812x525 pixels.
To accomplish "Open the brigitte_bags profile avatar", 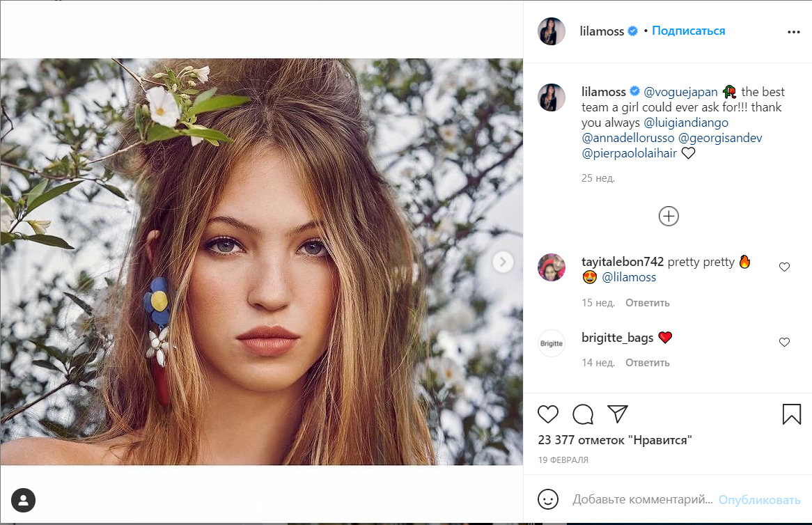I will click(x=552, y=343).
